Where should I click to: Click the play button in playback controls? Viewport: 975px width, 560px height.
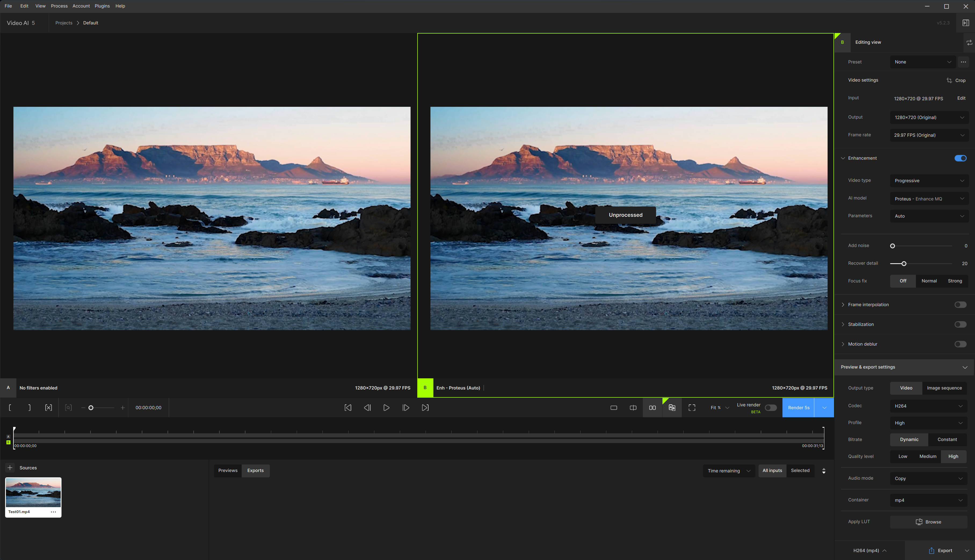click(386, 408)
